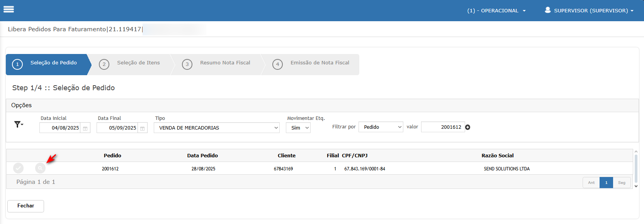Screen dimensions: 644x224
Task: Expand the Tipo dropdown VENDA DE MERCADORIAS
Action: [216, 128]
